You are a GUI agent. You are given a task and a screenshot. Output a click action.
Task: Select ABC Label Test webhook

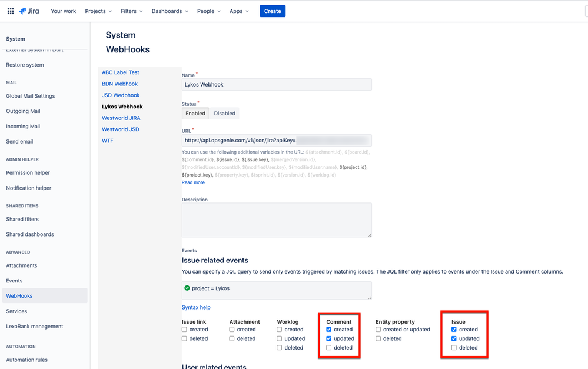pyautogui.click(x=121, y=72)
